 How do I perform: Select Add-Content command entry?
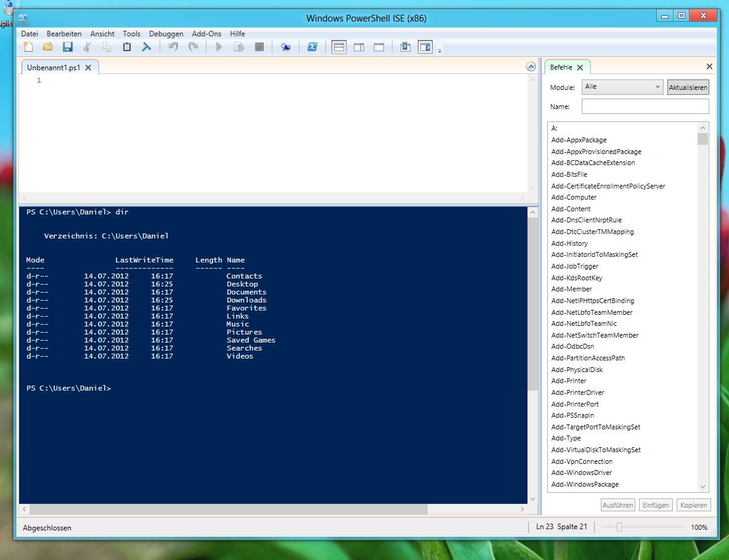coord(571,209)
